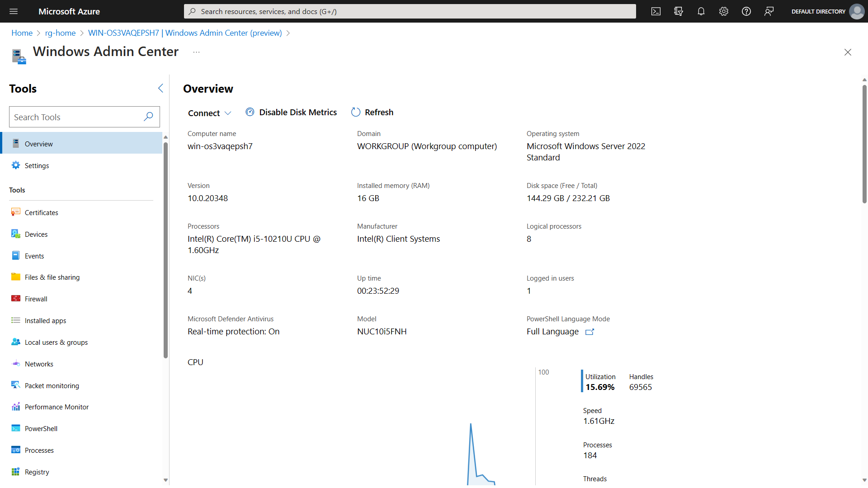Select Settings in the Tools menu
The image size is (868, 488).
click(81, 165)
